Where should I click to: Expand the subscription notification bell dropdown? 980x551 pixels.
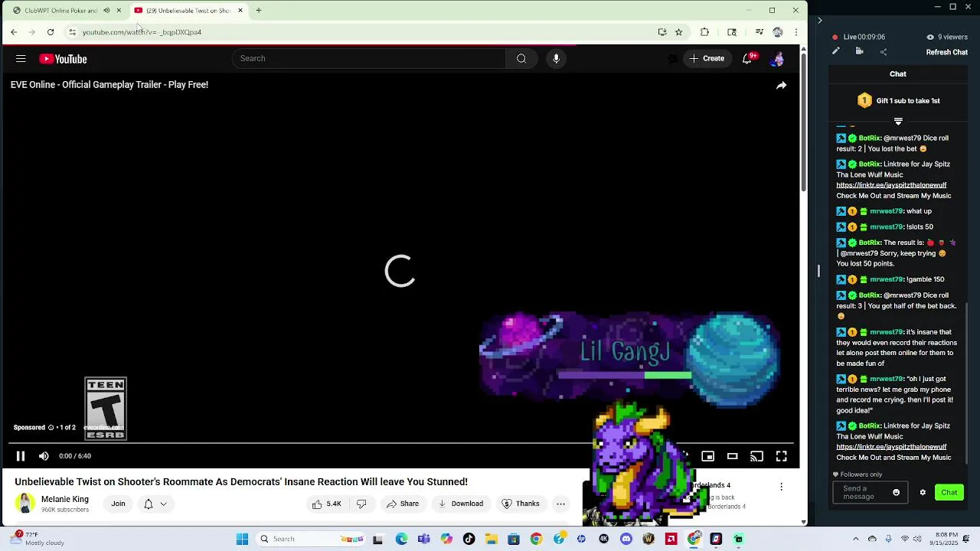pos(155,504)
